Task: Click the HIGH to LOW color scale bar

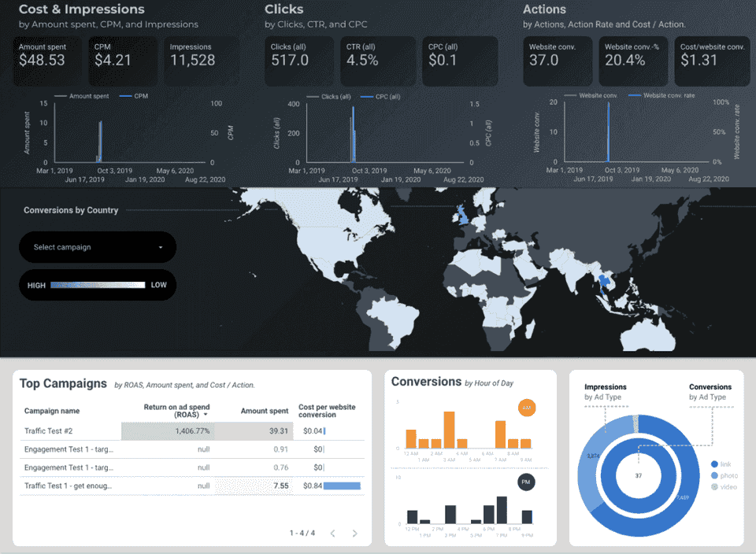Action: (x=98, y=285)
